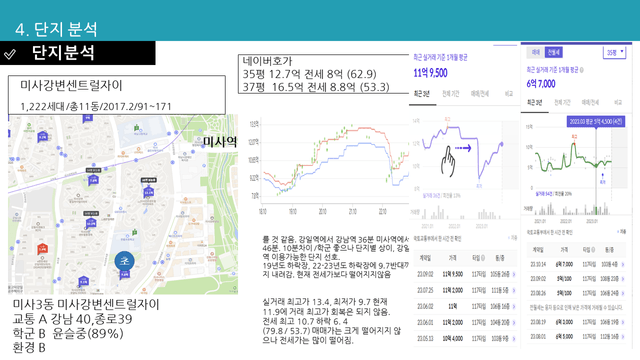The width and height of the screenshot is (640, 360).
Task: Click the blue circular 초 elementary school marker
Action: (x=124, y=261)
